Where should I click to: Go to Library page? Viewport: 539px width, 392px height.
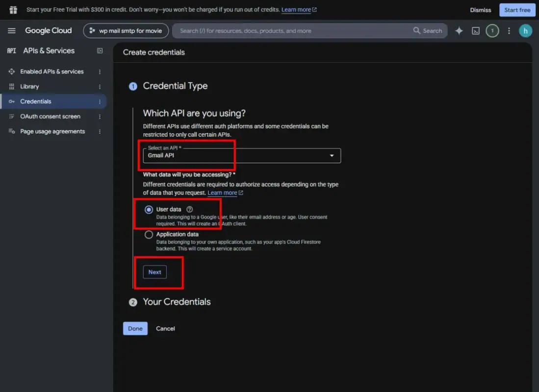(x=29, y=87)
